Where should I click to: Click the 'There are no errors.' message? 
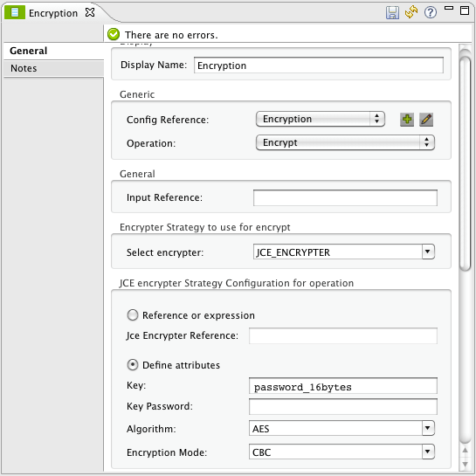171,35
